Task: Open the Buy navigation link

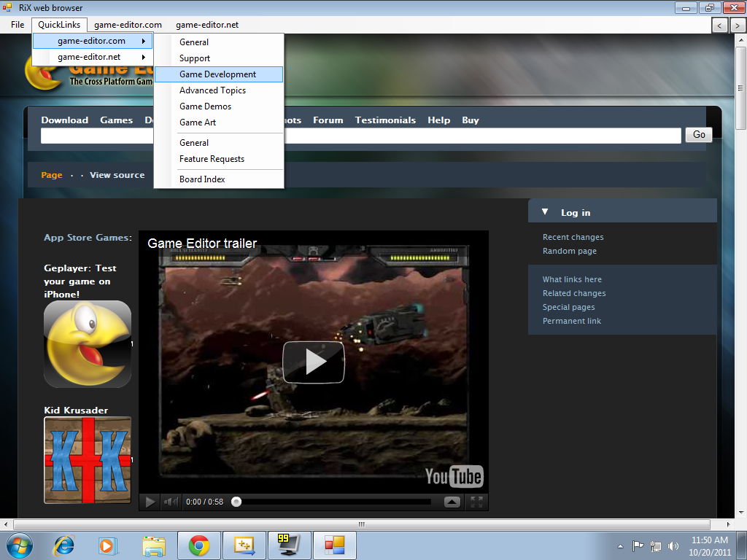Action: (x=471, y=120)
